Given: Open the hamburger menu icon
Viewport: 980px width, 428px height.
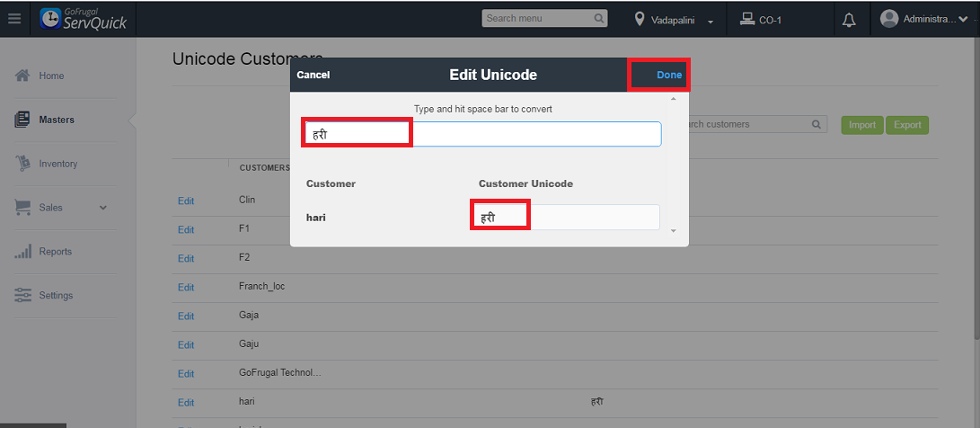Looking at the screenshot, I should (x=14, y=19).
